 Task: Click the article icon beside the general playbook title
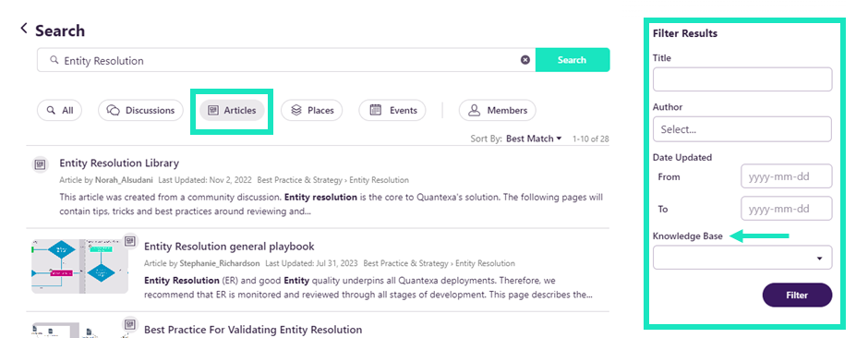[x=129, y=240]
